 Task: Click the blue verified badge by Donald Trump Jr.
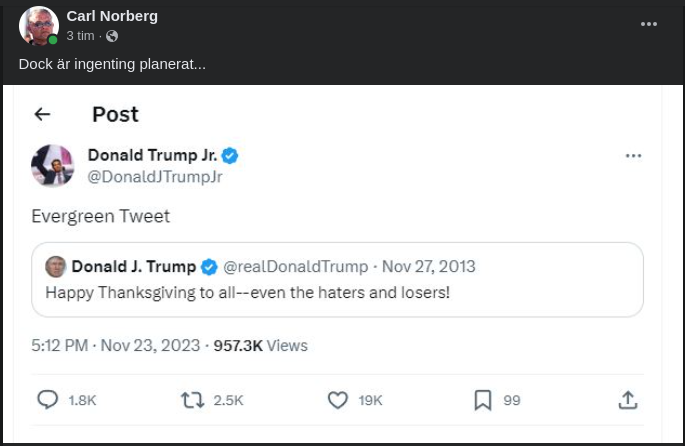[x=230, y=155]
